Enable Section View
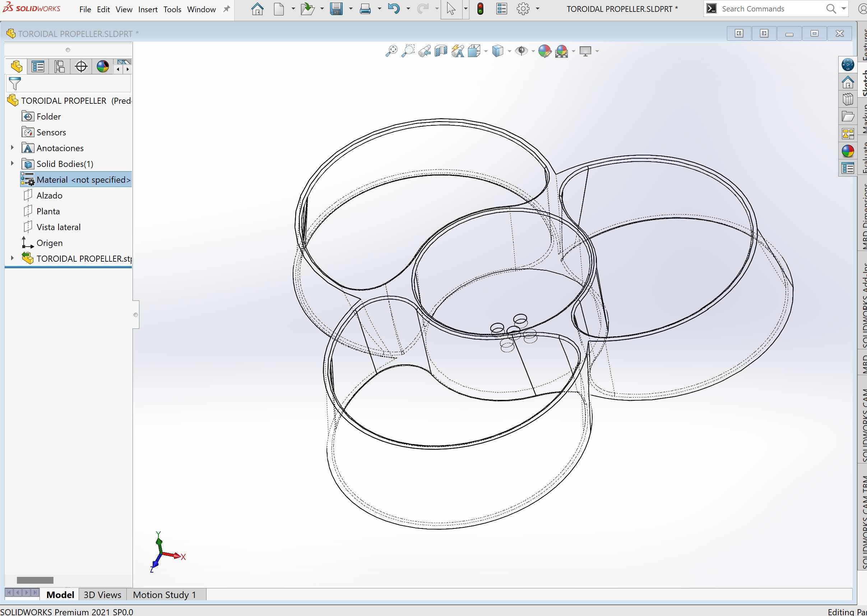Image resolution: width=867 pixels, height=616 pixels. tap(441, 51)
